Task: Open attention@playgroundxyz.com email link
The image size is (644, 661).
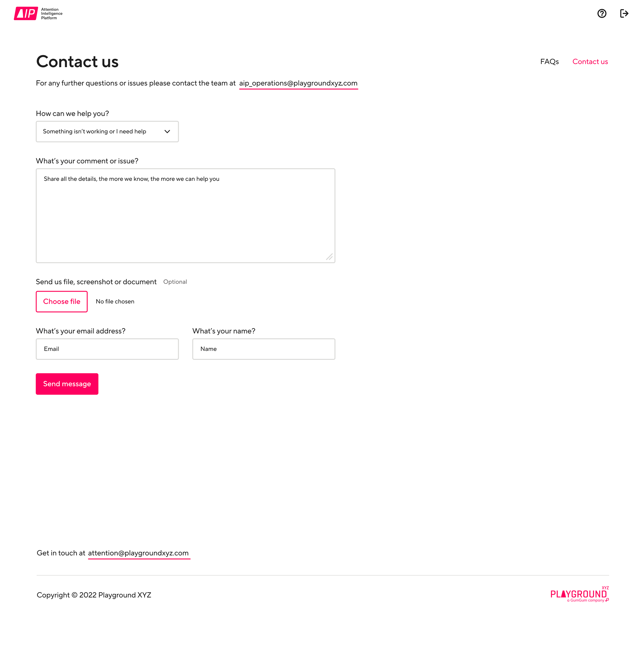Action: pyautogui.click(x=139, y=553)
